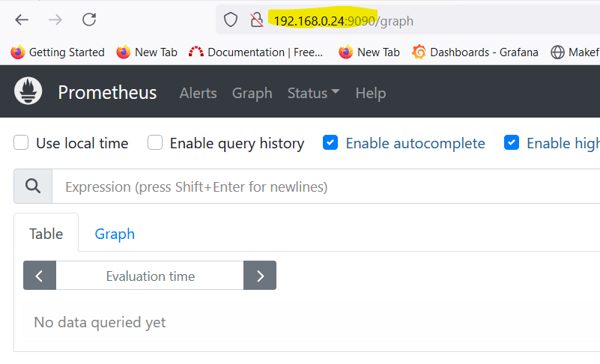Switch to the Graph tab
The image size is (600, 364).
click(x=115, y=234)
